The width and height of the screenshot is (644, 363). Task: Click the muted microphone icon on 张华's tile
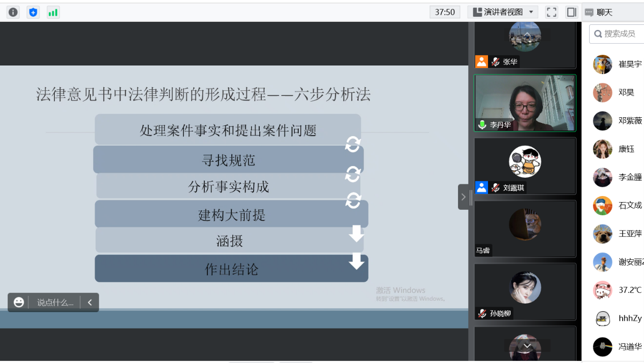[x=496, y=62]
